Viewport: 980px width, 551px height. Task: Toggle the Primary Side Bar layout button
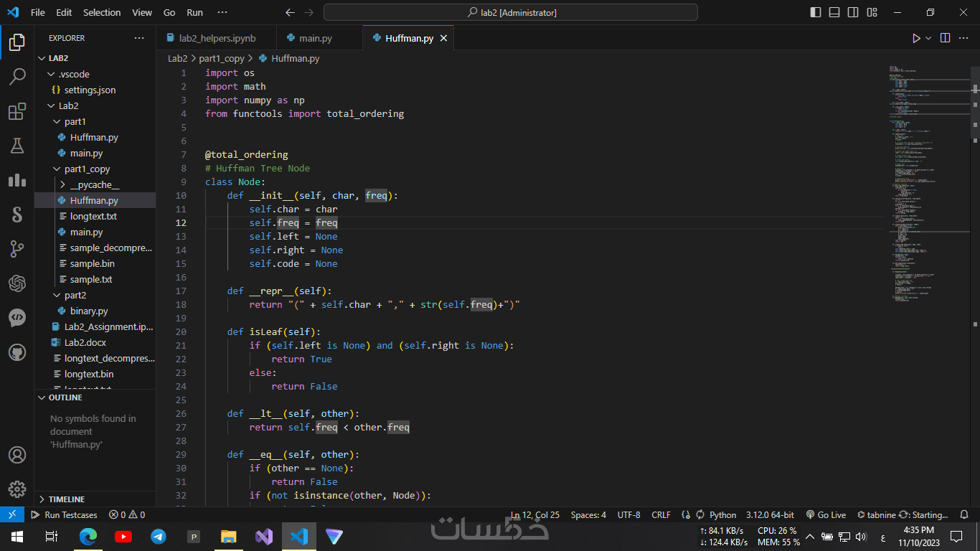pos(816,12)
